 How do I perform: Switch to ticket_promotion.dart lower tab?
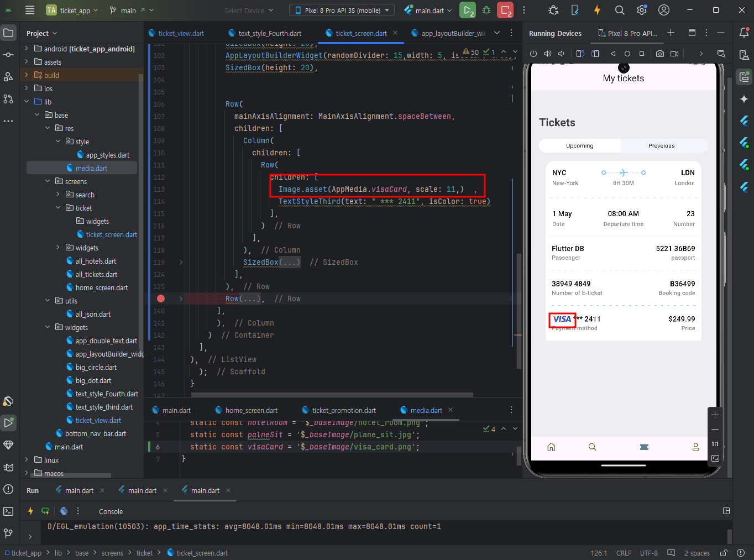(338, 410)
